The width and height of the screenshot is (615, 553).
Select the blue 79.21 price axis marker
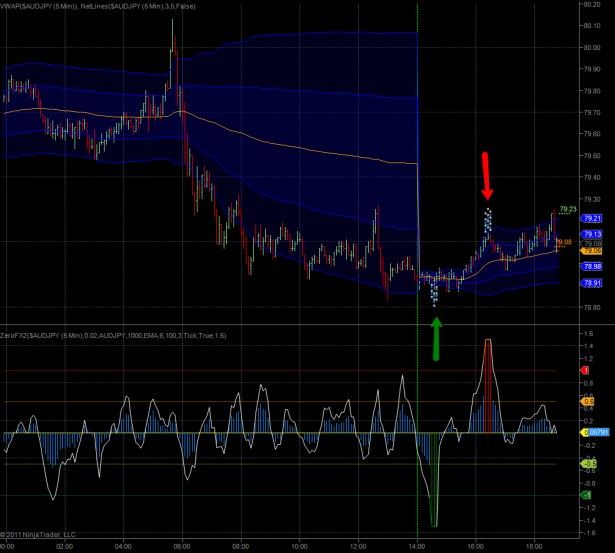coord(592,218)
